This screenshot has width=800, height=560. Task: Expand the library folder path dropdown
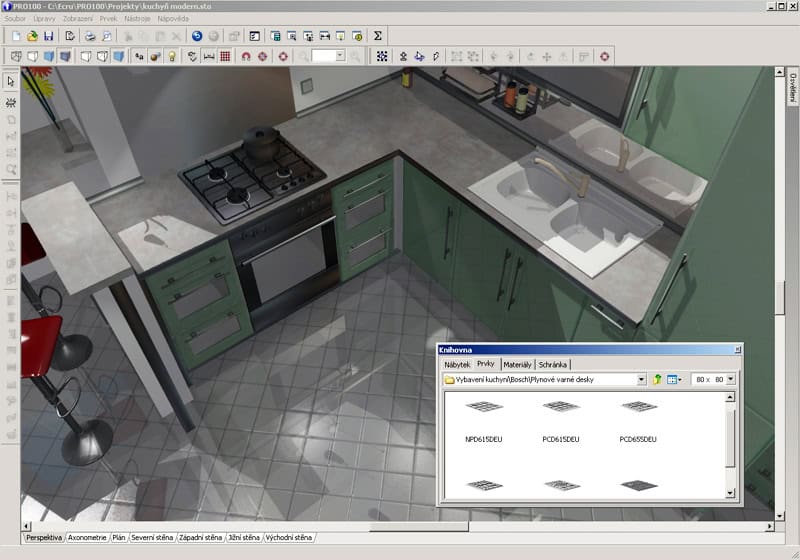pos(641,380)
